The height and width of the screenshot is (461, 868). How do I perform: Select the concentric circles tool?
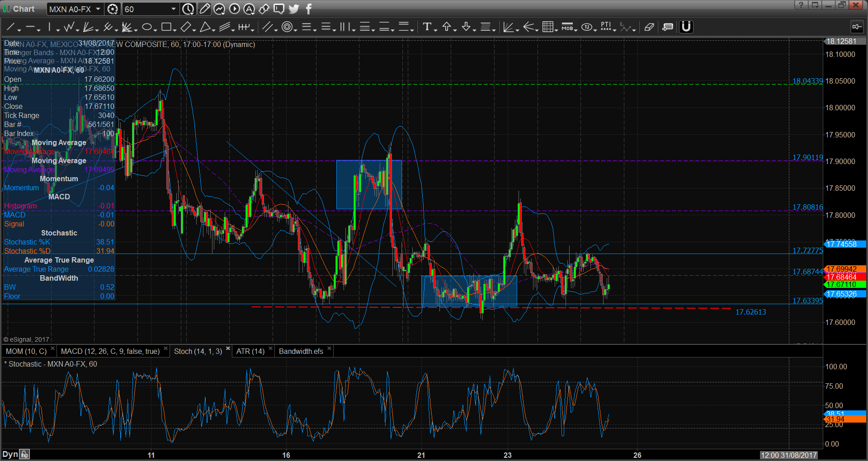click(287, 27)
